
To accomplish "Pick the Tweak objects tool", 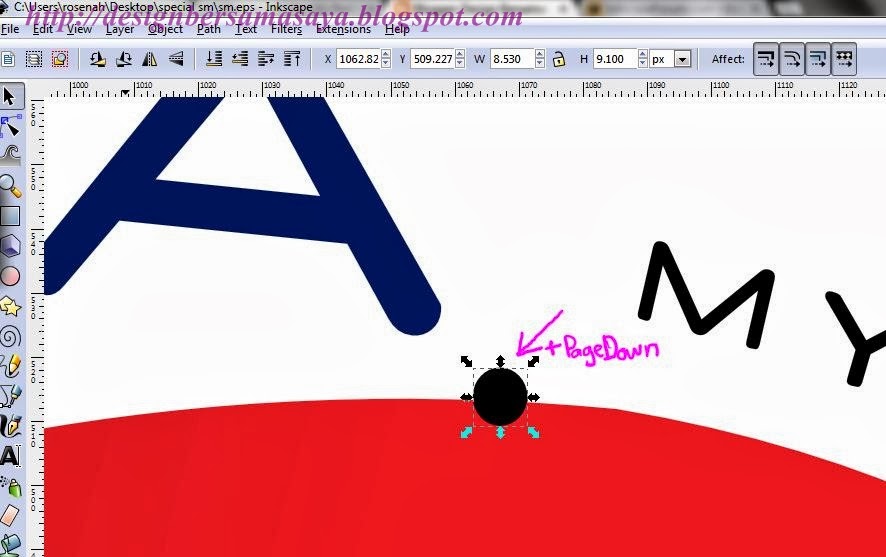I will point(10,155).
